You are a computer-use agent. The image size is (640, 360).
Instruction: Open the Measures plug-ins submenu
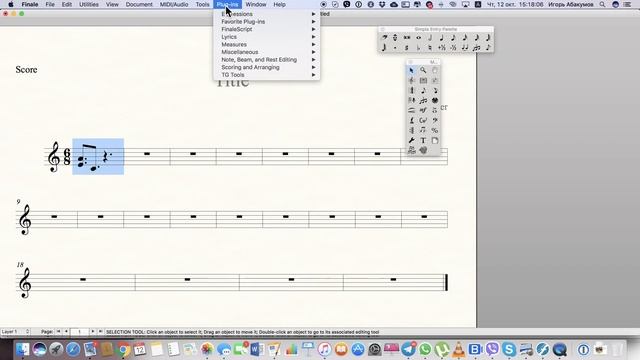point(267,44)
